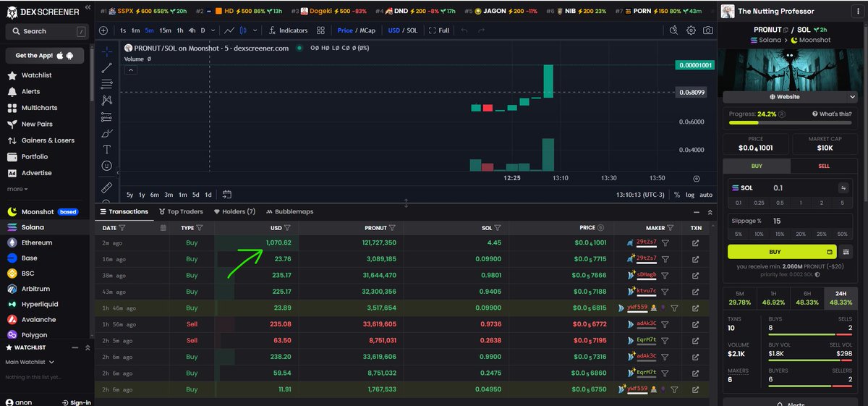Select the 1H stats tab
868x406 pixels.
point(773,297)
